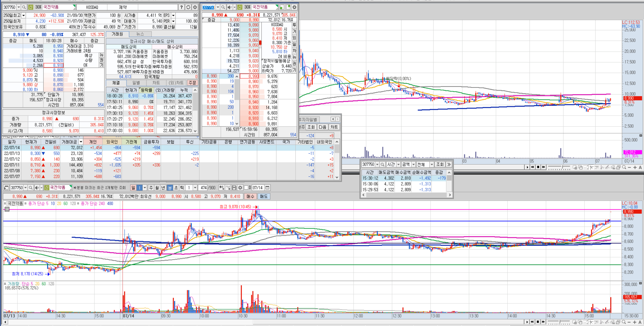644x326 pixels.
Task: Select 주 (weekly) period toggle
Action: (151, 188)
